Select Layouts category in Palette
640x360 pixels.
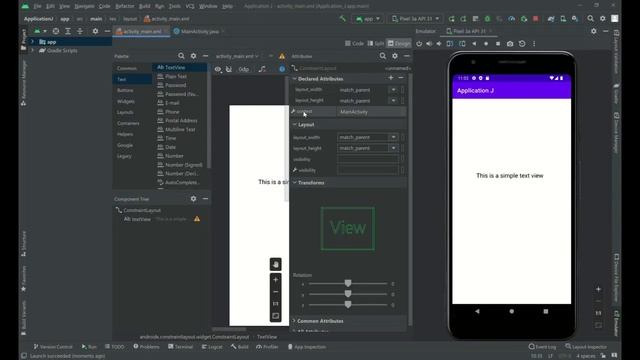tap(125, 112)
